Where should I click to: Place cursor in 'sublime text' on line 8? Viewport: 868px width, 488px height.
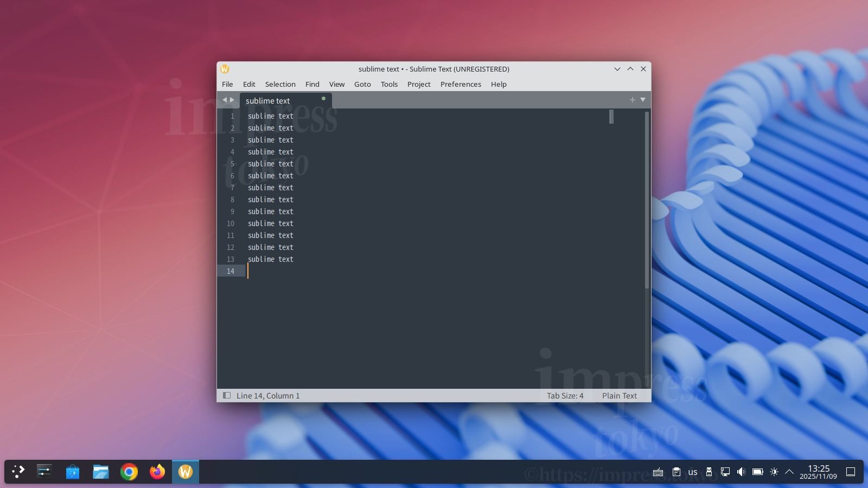click(x=271, y=200)
